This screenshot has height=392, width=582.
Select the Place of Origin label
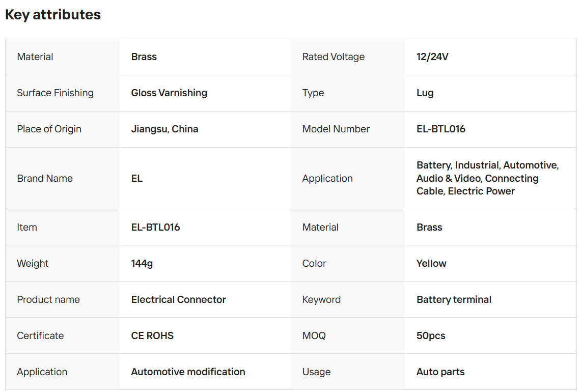(49, 129)
